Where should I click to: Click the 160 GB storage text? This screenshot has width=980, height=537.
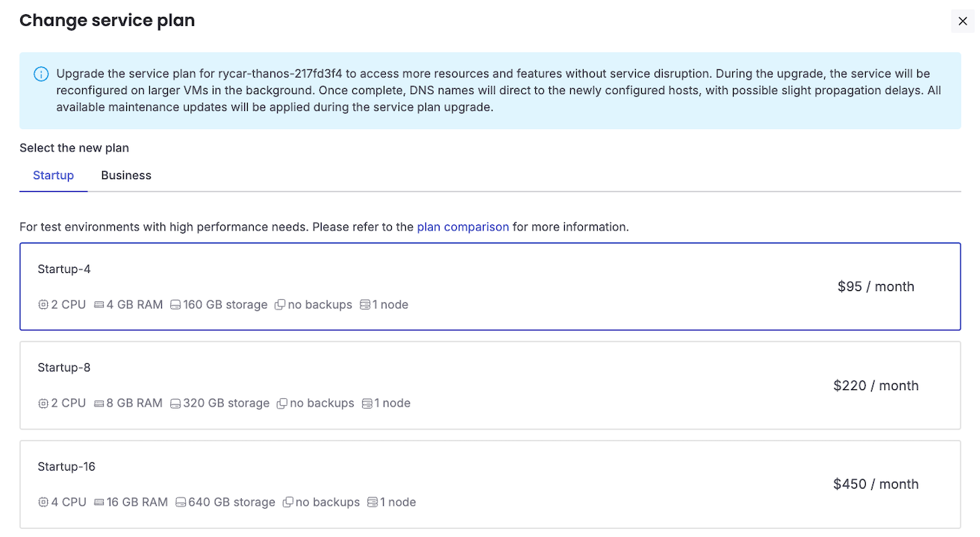pos(225,304)
